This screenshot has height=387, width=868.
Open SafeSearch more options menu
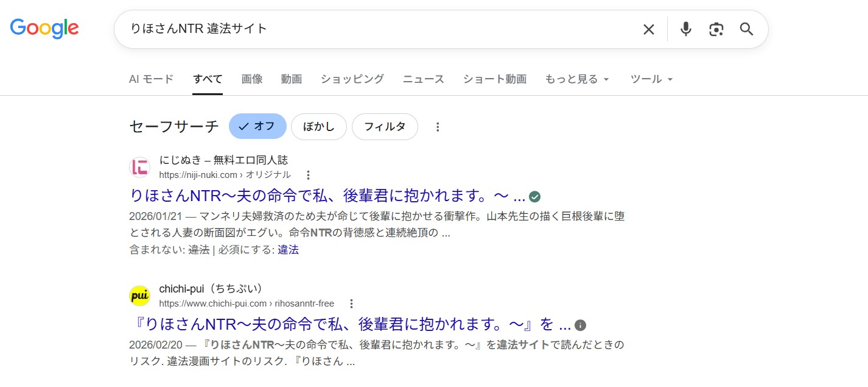pos(437,127)
